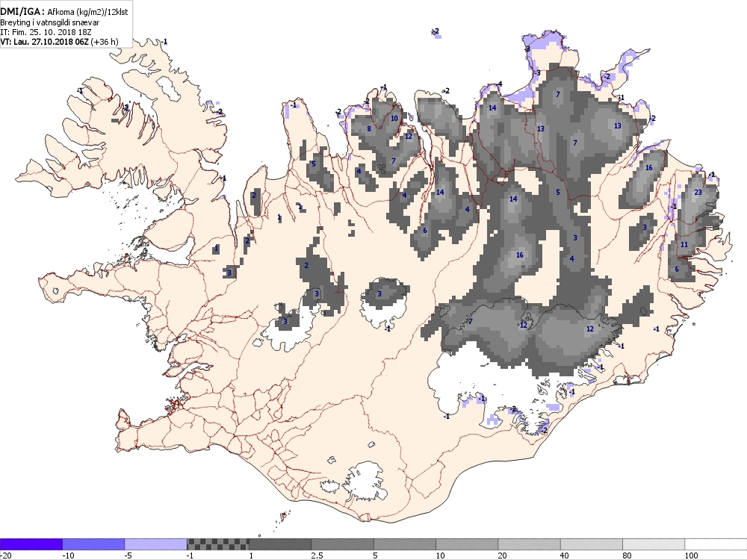Click the map value '8' on the map

(369, 128)
